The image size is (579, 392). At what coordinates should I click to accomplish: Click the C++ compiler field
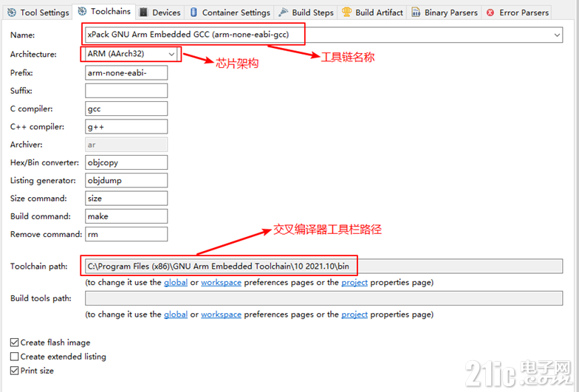coord(126,127)
